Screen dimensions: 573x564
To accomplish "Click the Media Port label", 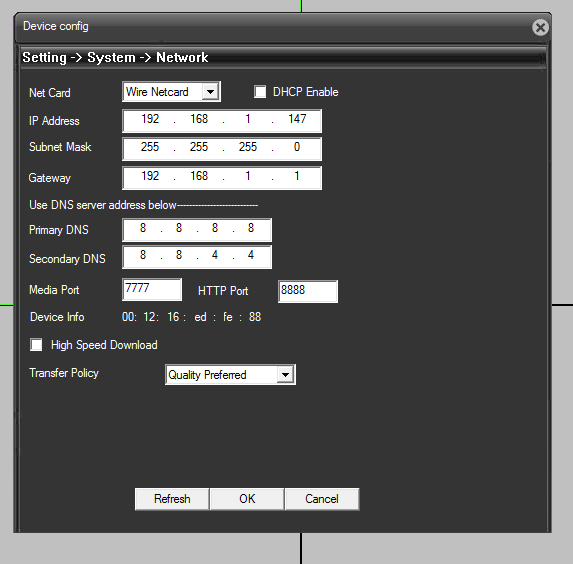I will click(x=54, y=290).
